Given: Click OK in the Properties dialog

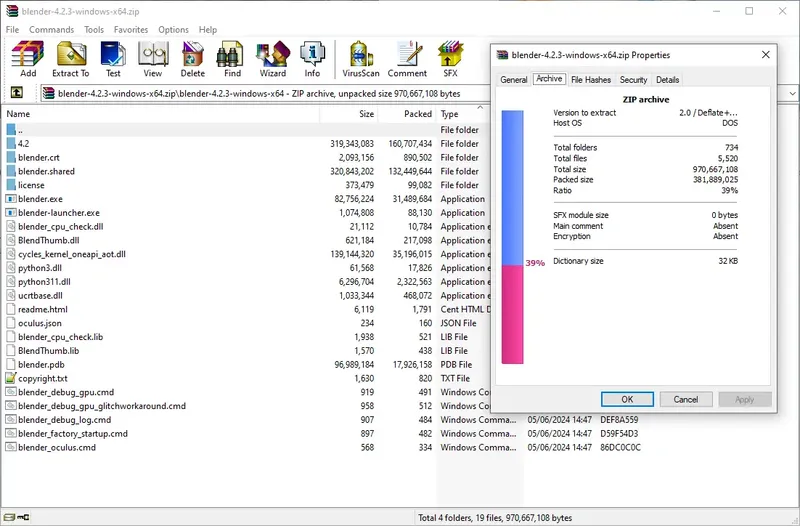Looking at the screenshot, I should pos(627,399).
